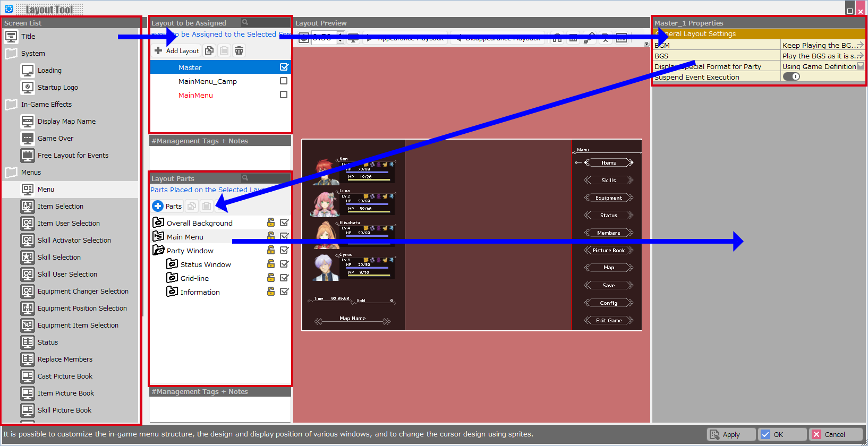
Task: Toggle Suspend Event Execution switch
Action: pos(792,76)
